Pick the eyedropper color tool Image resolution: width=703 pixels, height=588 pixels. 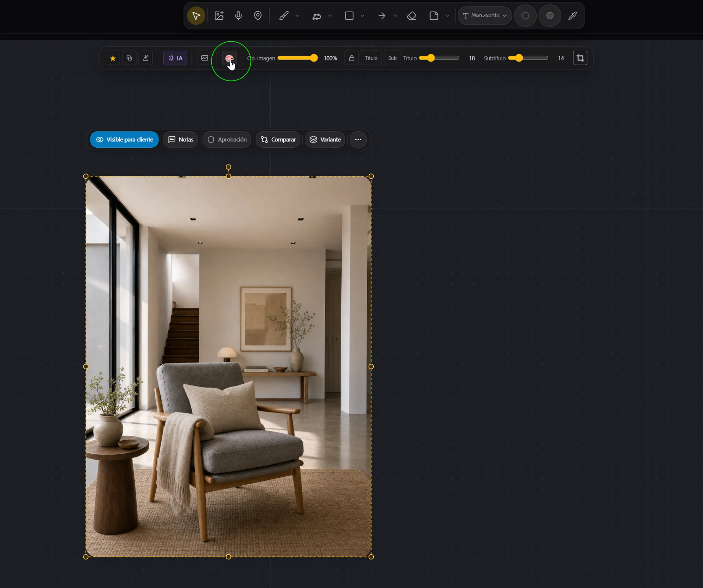573,16
